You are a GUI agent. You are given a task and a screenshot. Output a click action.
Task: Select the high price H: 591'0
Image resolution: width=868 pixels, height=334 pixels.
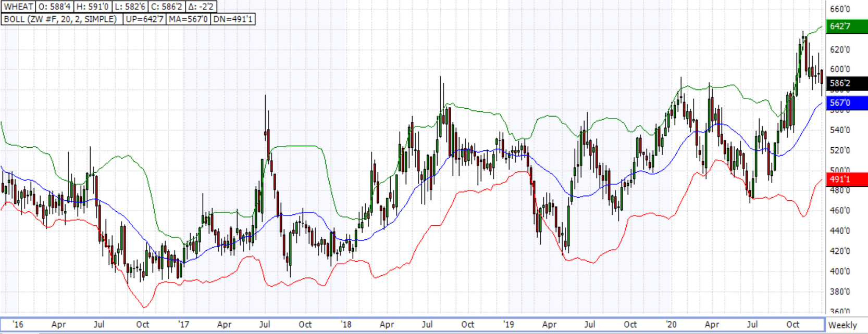pyautogui.click(x=92, y=7)
